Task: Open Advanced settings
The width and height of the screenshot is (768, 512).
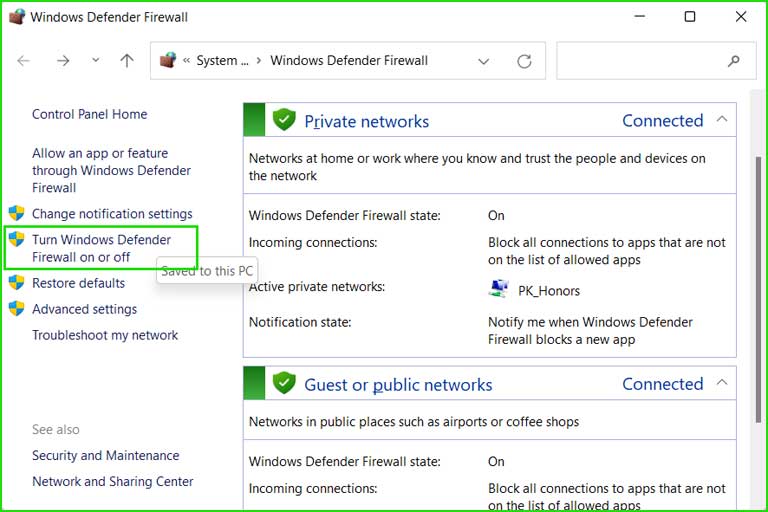Action: [84, 309]
